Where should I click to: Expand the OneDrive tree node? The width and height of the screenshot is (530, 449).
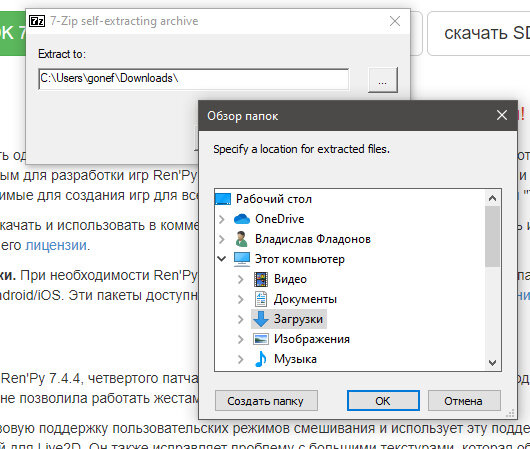point(222,219)
